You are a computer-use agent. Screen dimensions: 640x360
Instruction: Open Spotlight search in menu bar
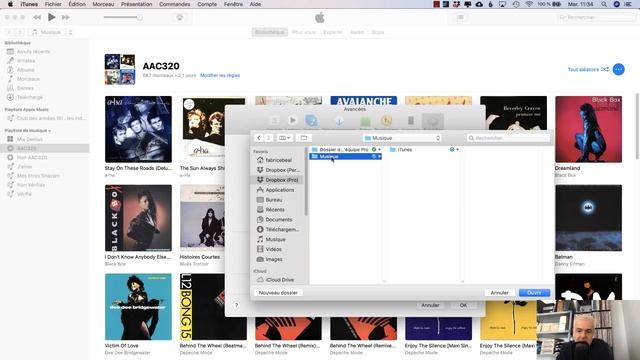[604, 4]
